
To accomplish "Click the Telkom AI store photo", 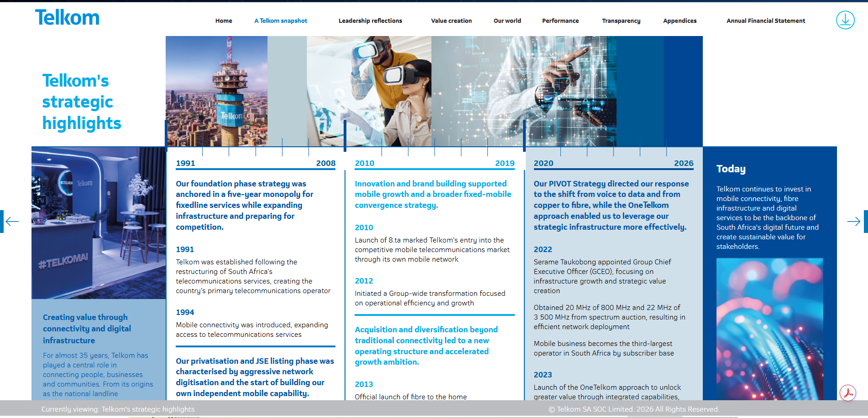I will (x=99, y=223).
